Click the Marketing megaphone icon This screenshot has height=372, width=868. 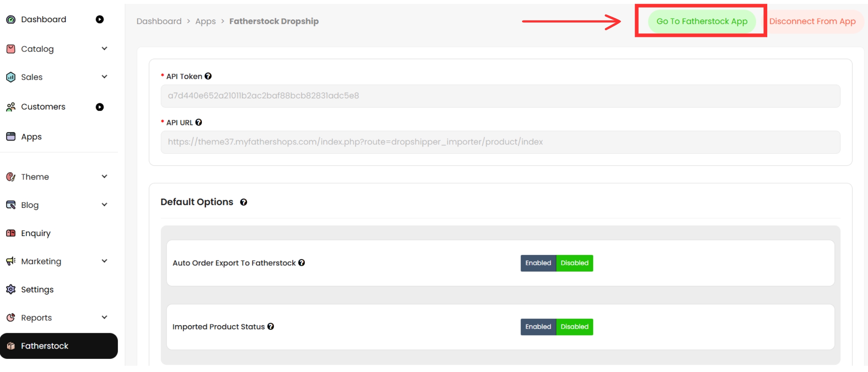11,261
